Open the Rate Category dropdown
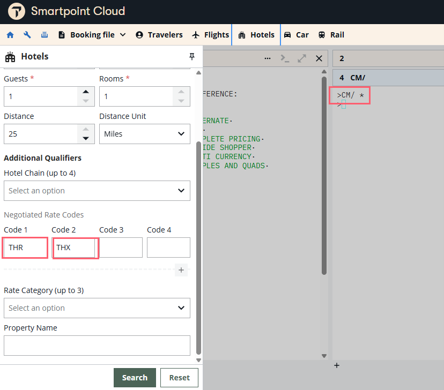 point(97,308)
